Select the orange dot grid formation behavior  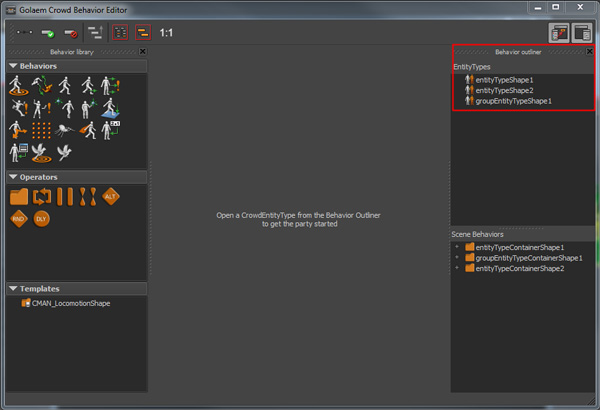[41, 131]
